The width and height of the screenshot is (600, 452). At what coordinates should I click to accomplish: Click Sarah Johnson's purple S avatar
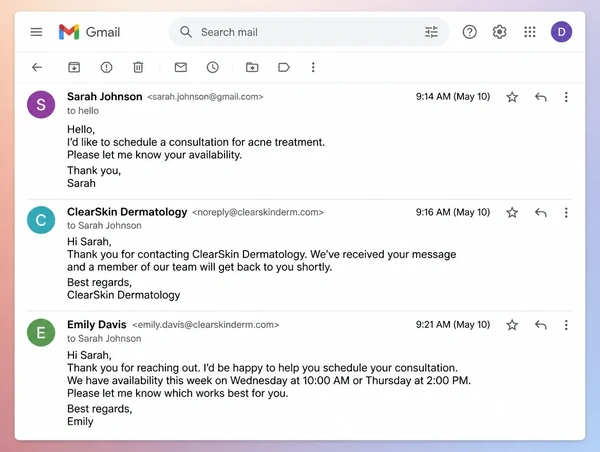point(41,104)
